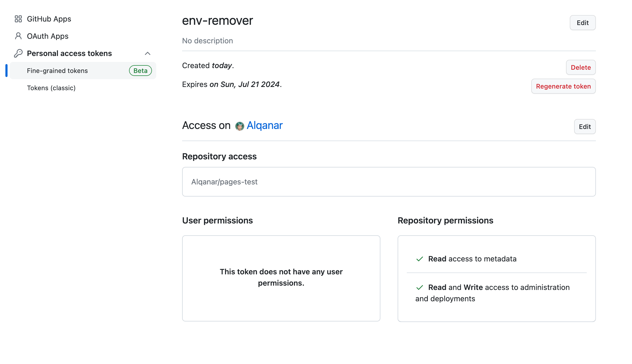Click Edit beside Access on Alqanar
The width and height of the screenshot is (632, 364).
point(585,127)
